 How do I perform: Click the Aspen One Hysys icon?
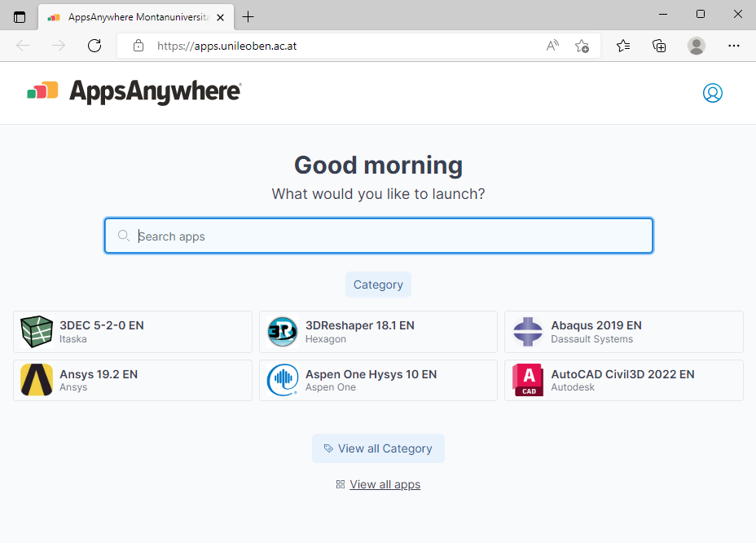(x=283, y=380)
